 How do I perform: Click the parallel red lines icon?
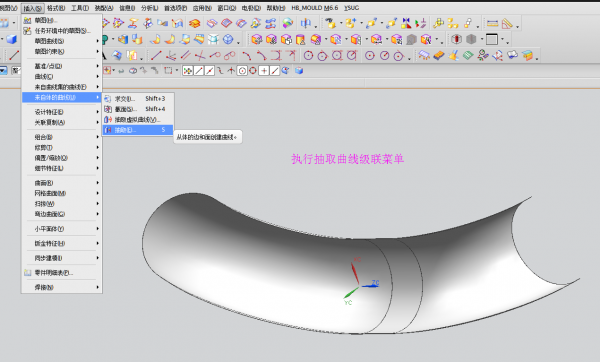coord(185,56)
